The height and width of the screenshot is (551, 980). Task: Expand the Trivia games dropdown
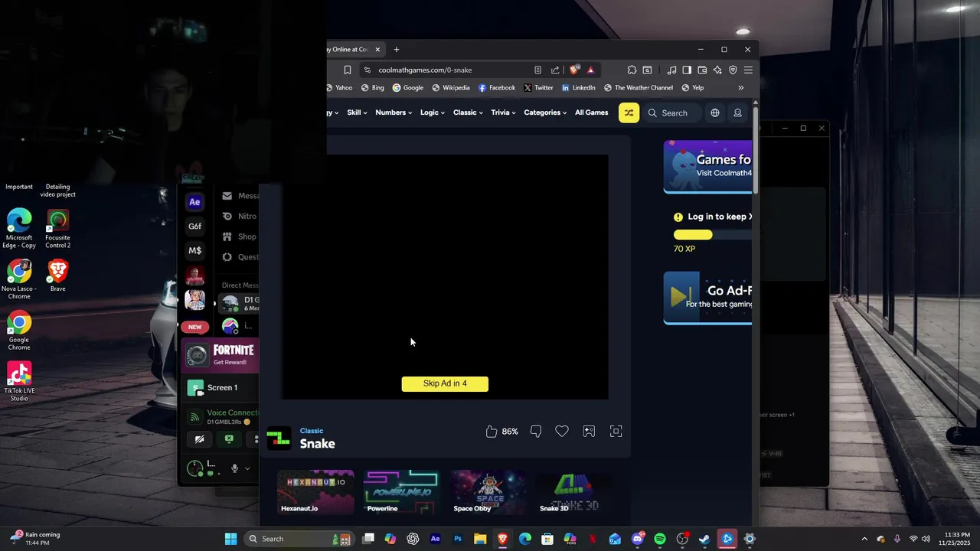(503, 112)
